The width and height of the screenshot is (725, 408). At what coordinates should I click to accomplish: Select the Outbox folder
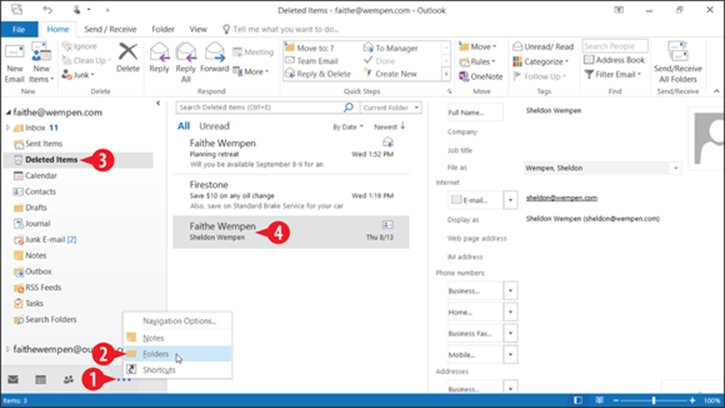(33, 272)
